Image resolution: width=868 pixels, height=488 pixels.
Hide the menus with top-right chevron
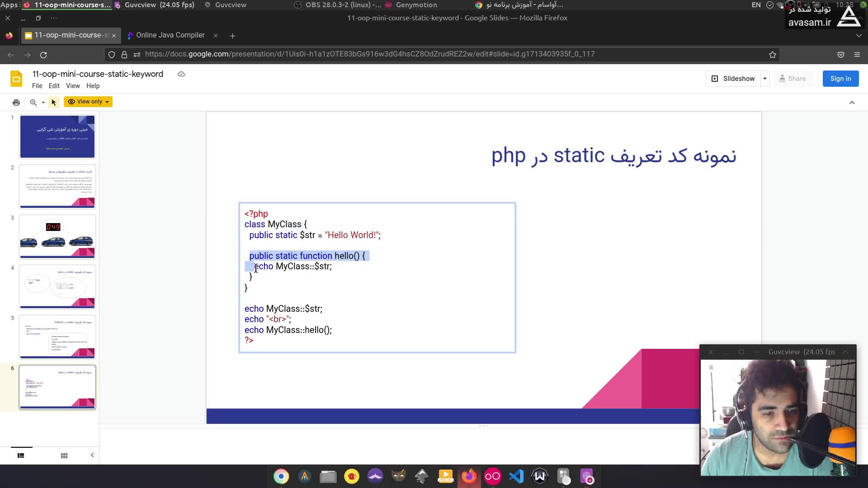(852, 103)
